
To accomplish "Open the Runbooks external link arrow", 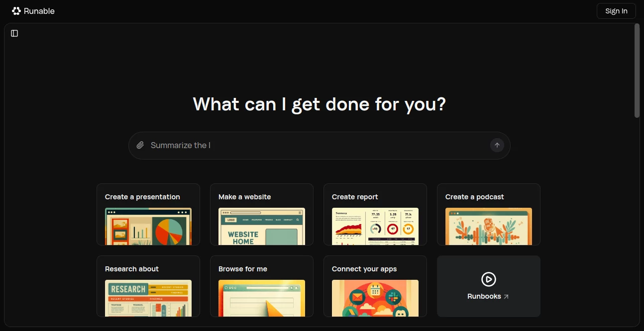I will click(506, 297).
